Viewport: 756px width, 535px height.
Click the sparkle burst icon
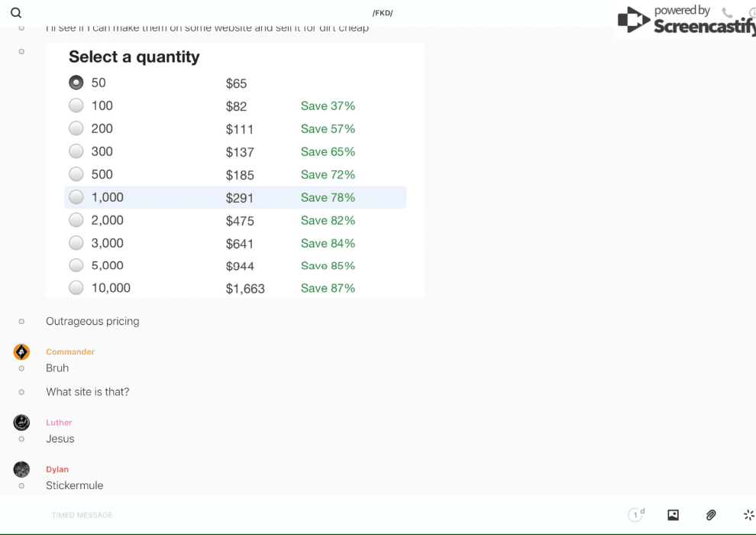tap(748, 515)
